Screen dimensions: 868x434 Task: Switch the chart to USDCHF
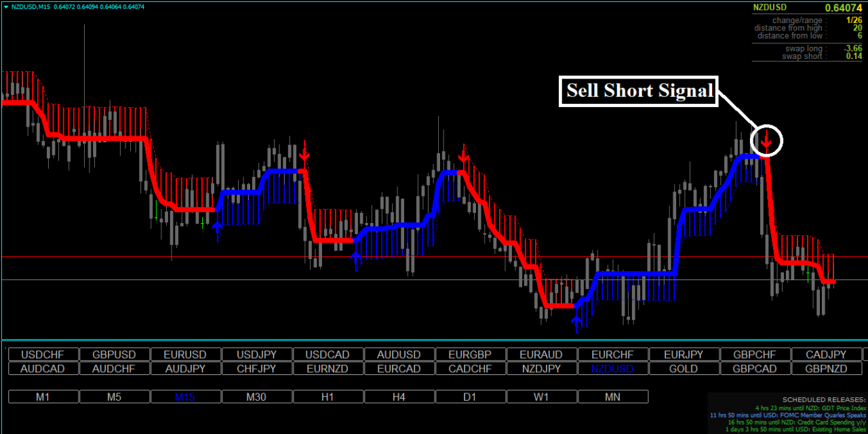[43, 355]
